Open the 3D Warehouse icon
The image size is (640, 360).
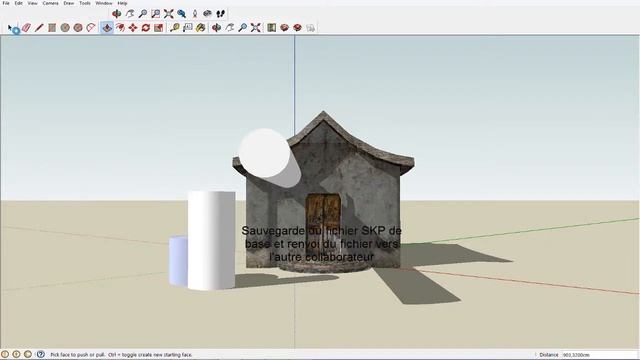coord(284,28)
